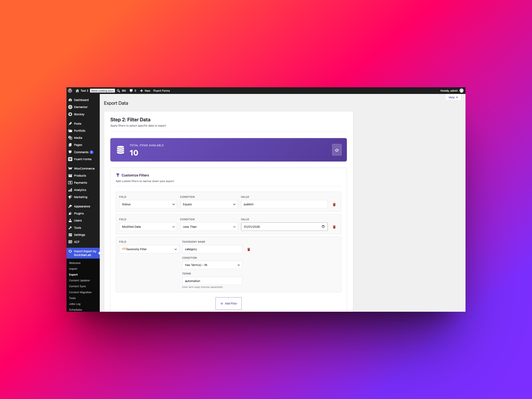Screen dimensions: 532x399
Task: Click the search magnifier icon in admin bar
Action: 118,91
